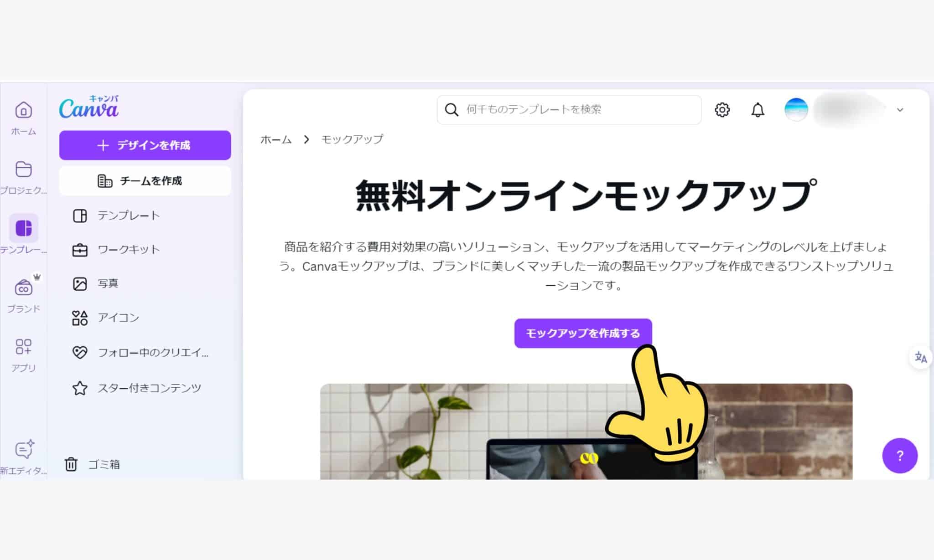Open help with the purple question mark
This screenshot has width=934, height=560.
click(899, 456)
